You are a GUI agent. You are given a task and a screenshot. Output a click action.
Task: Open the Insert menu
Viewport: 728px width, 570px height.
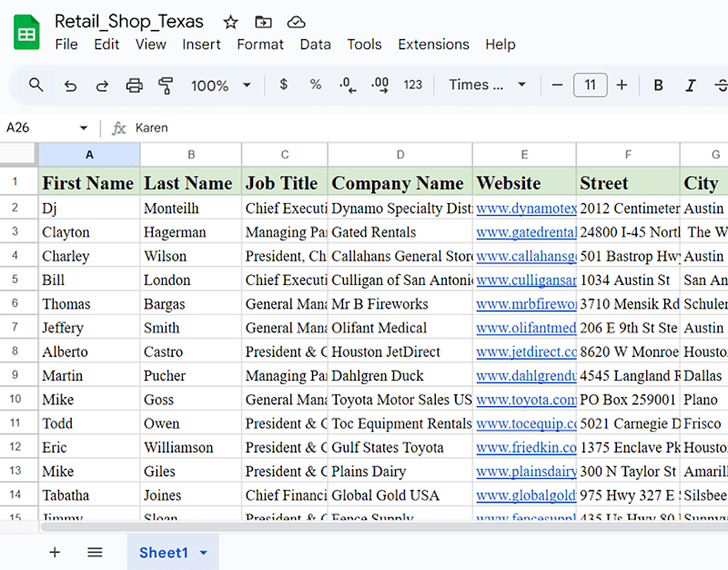click(201, 45)
